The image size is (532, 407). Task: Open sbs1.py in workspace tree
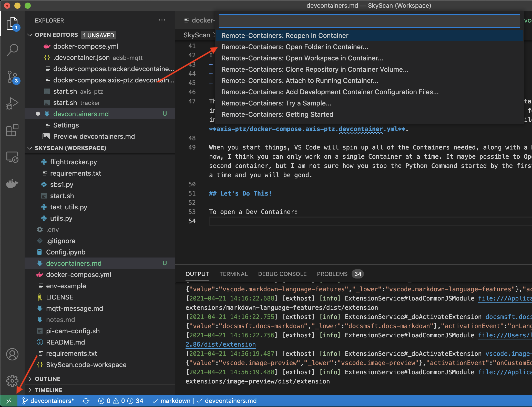100,185
